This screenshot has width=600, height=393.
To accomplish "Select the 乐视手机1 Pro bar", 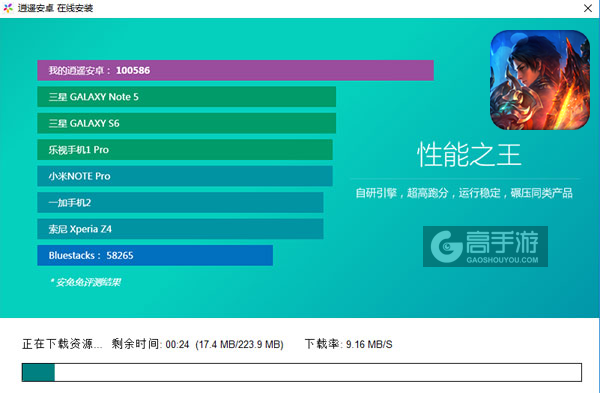I will [x=185, y=150].
